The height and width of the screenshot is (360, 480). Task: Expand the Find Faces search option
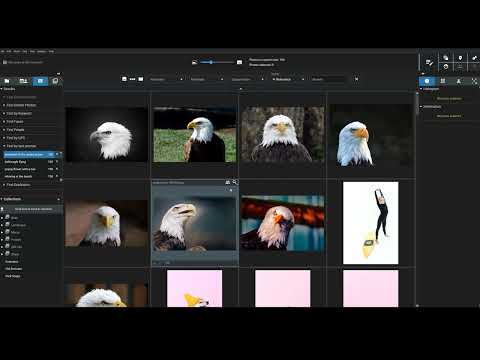click(15, 122)
